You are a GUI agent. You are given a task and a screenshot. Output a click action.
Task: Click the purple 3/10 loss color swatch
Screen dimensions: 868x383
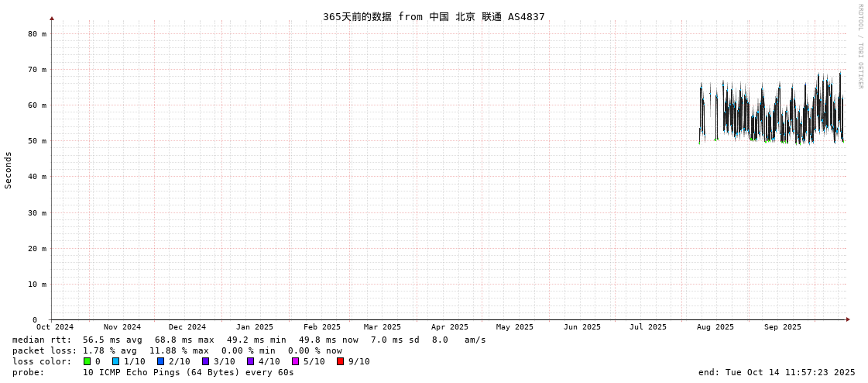[206, 361]
